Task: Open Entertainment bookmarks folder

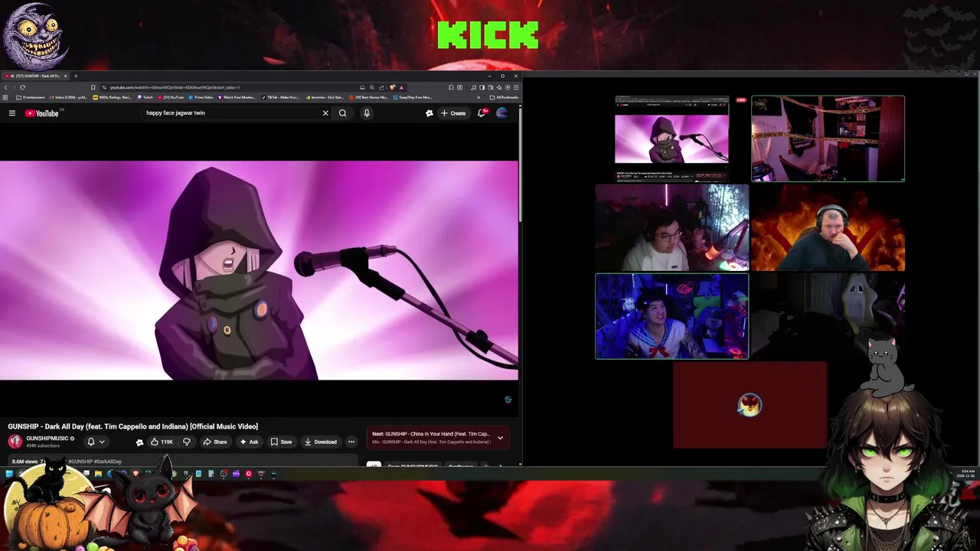Action: coord(30,97)
